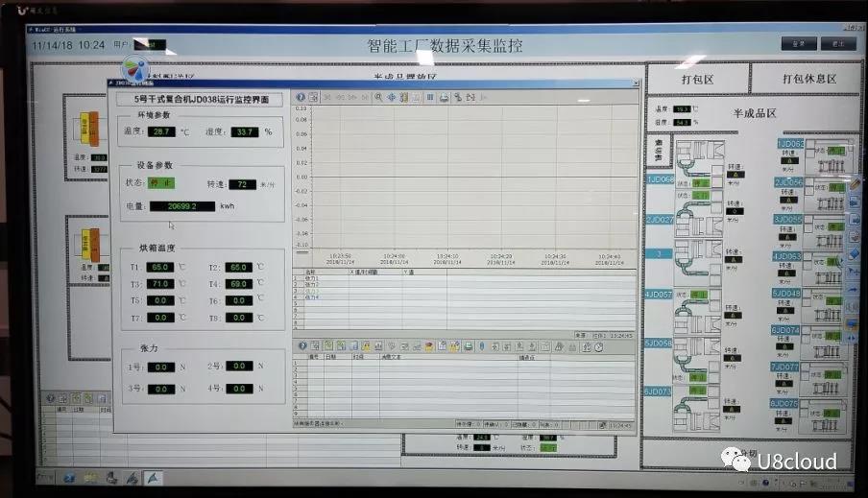Click the 打包区 packing area panel
868x498 pixels.
(695, 79)
